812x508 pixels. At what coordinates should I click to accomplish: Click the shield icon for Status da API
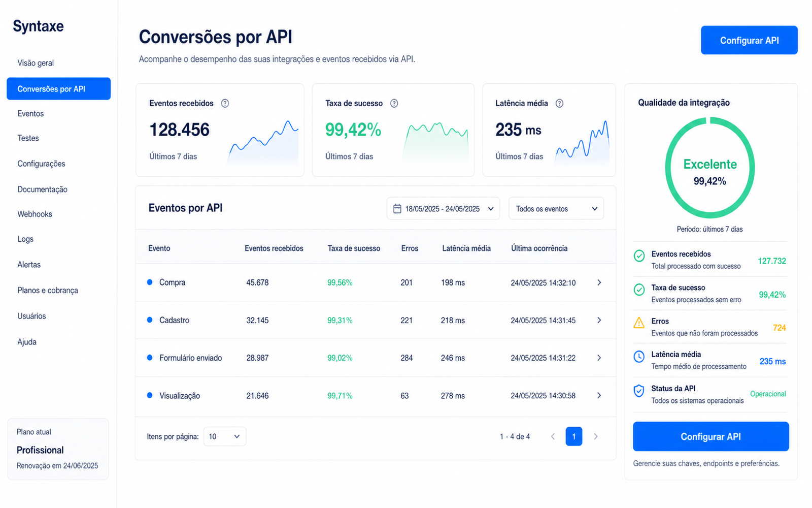tap(639, 391)
